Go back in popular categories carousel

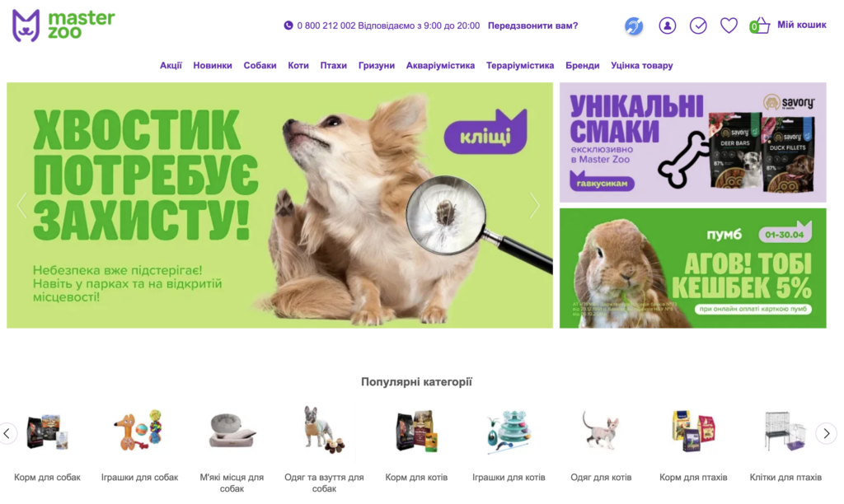[7, 433]
